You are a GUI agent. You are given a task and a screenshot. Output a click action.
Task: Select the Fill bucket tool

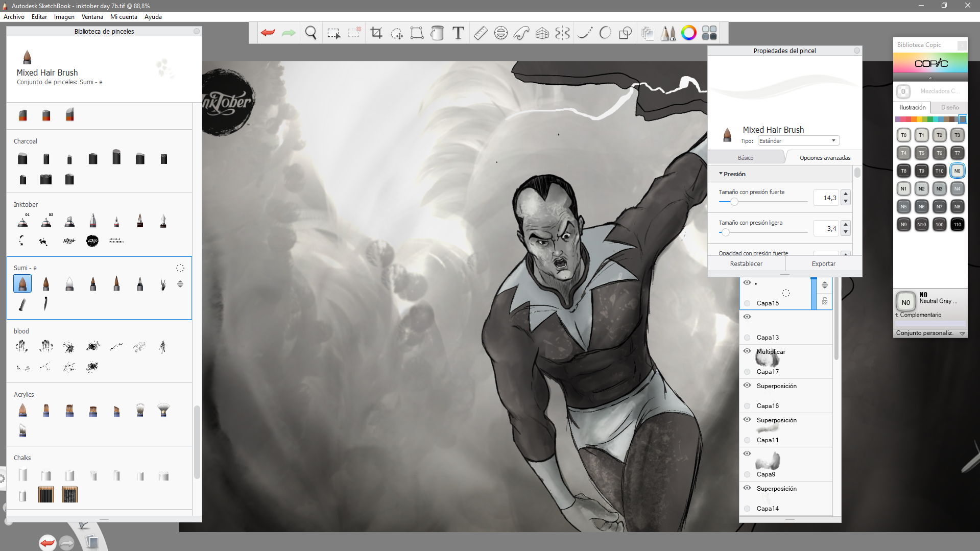tap(437, 33)
